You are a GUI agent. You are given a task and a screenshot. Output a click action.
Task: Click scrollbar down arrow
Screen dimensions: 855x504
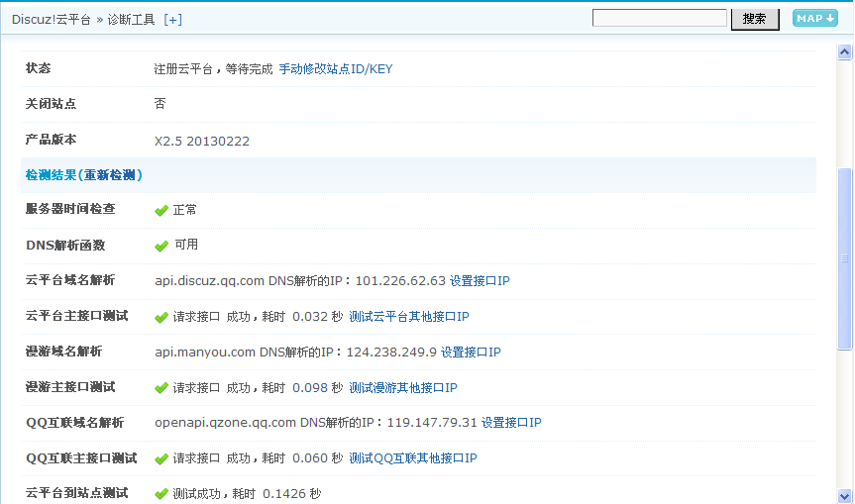[x=845, y=496]
